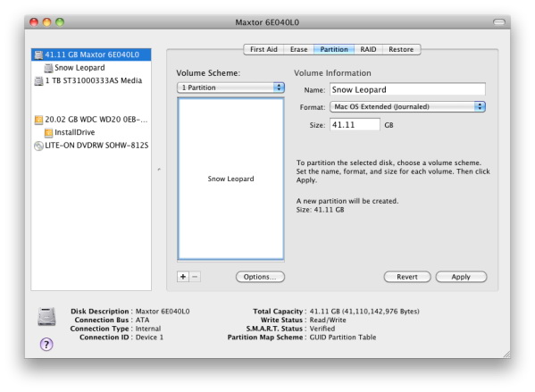
Task: Switch to the Erase tab
Action: (298, 49)
